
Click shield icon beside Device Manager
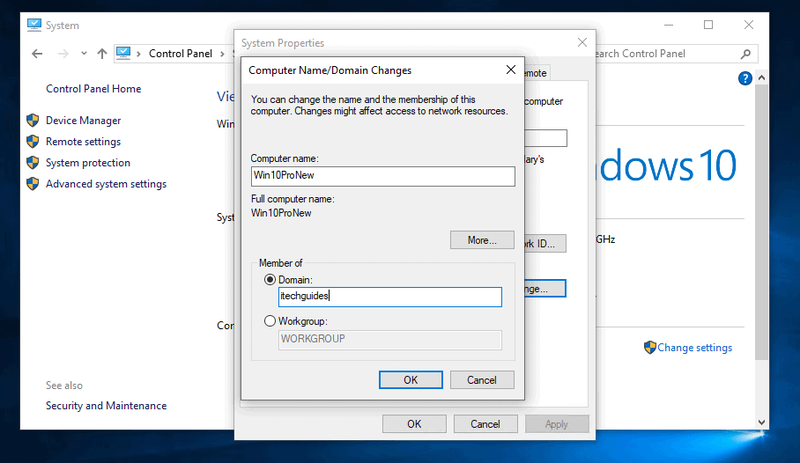[33, 120]
